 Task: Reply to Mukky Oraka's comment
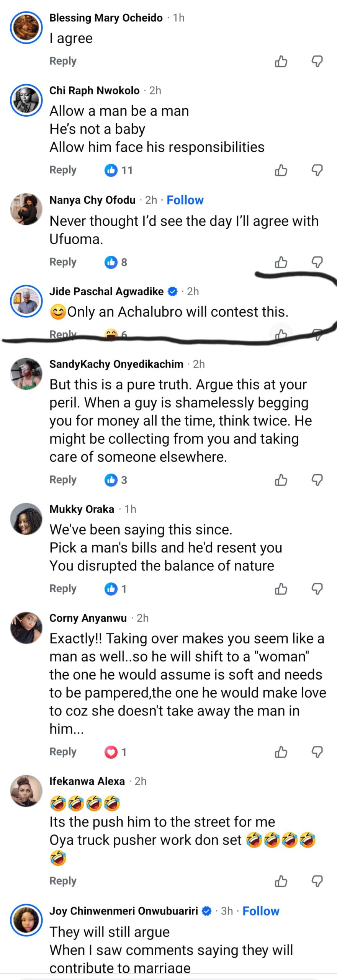coord(63,588)
